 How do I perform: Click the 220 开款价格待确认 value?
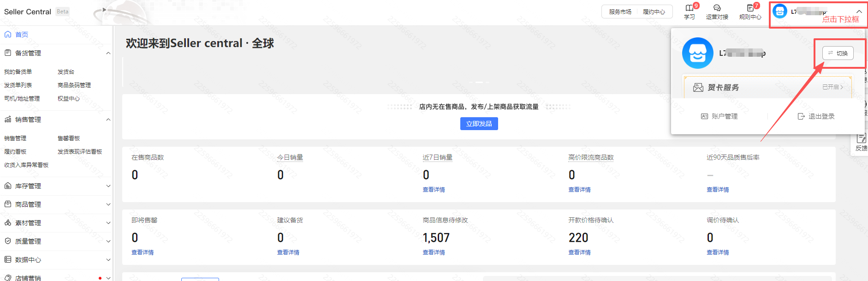[578, 238]
